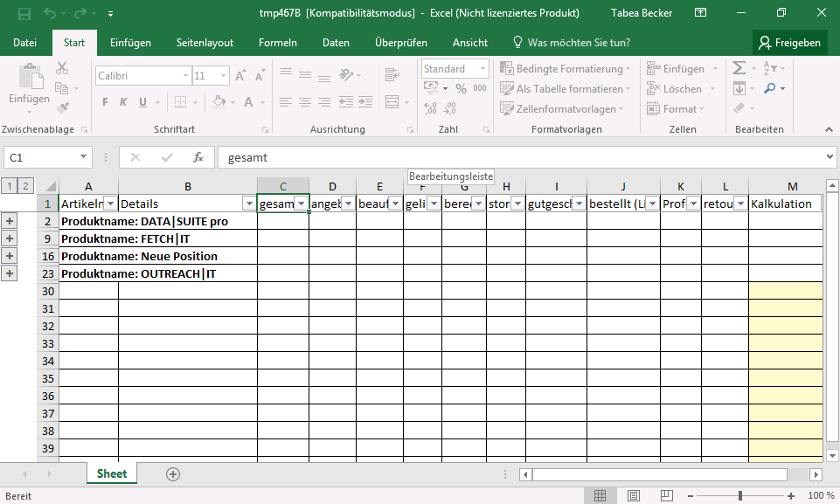Click Bedingte Formatierung button
The height and width of the screenshot is (504, 840).
(566, 68)
